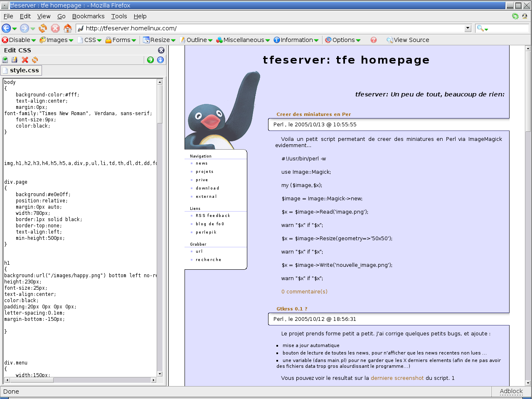Open the Options dropdown menu
The image size is (532, 399).
[x=343, y=40]
